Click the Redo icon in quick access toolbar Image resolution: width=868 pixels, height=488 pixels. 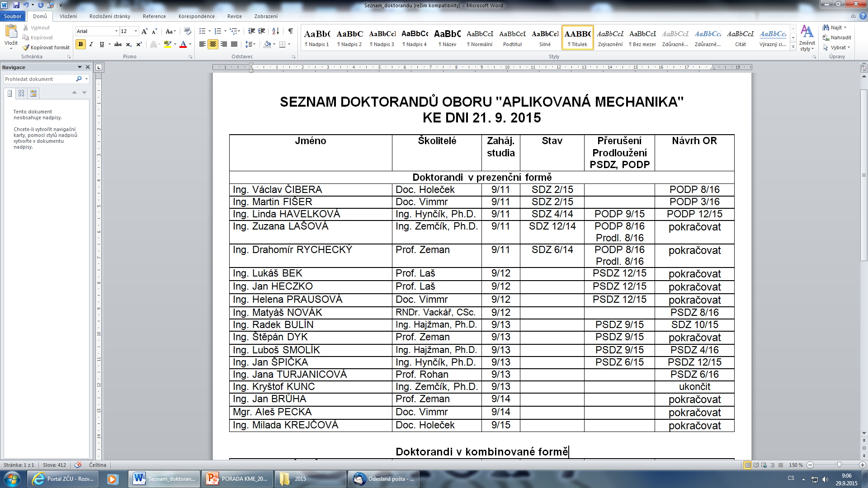pyautogui.click(x=41, y=5)
